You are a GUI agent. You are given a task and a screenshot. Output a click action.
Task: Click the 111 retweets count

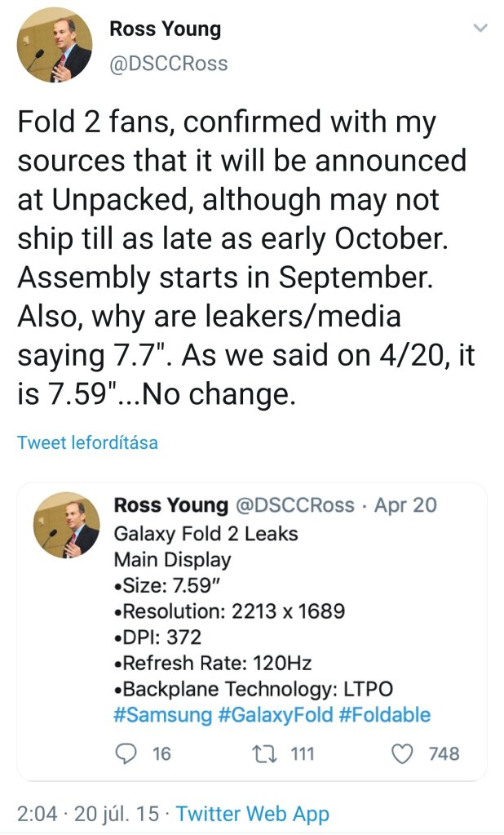[x=303, y=754]
